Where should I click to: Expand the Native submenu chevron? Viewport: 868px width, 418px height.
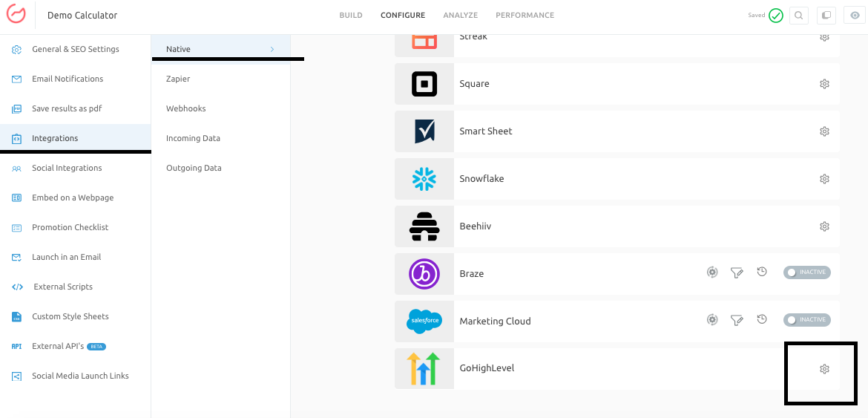(272, 49)
